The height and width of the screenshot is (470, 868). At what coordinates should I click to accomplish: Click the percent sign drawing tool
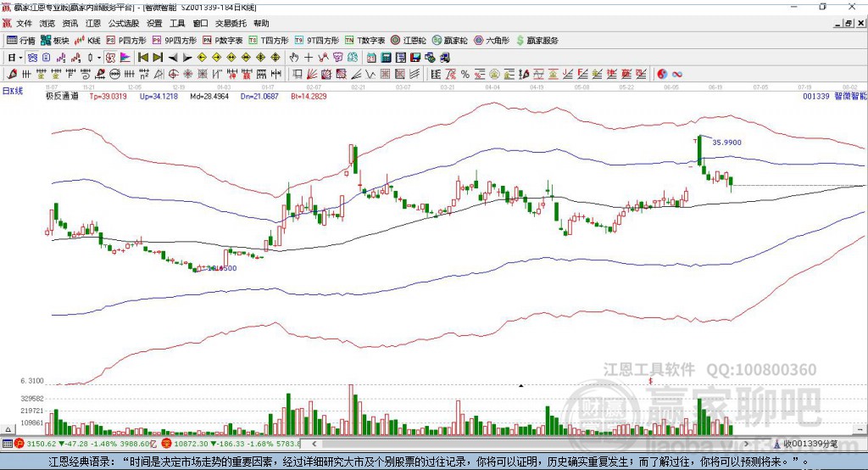[x=465, y=75]
